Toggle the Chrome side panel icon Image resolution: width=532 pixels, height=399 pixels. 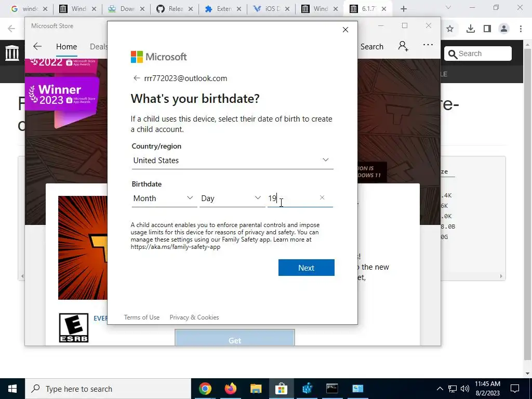pos(487,29)
